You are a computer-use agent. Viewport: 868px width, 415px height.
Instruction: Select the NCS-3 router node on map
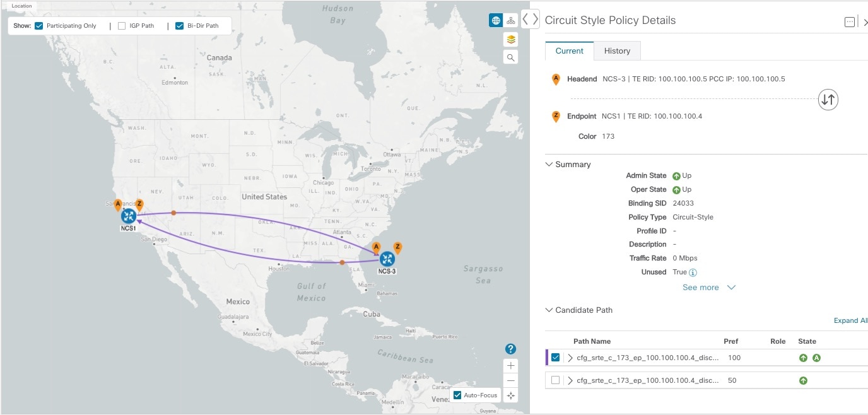coord(387,259)
